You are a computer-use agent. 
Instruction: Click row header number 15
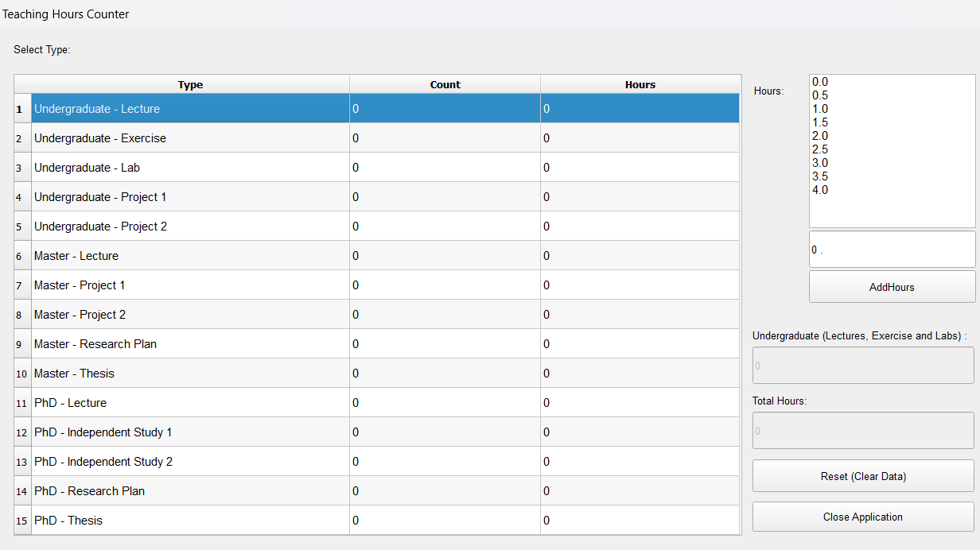22,521
